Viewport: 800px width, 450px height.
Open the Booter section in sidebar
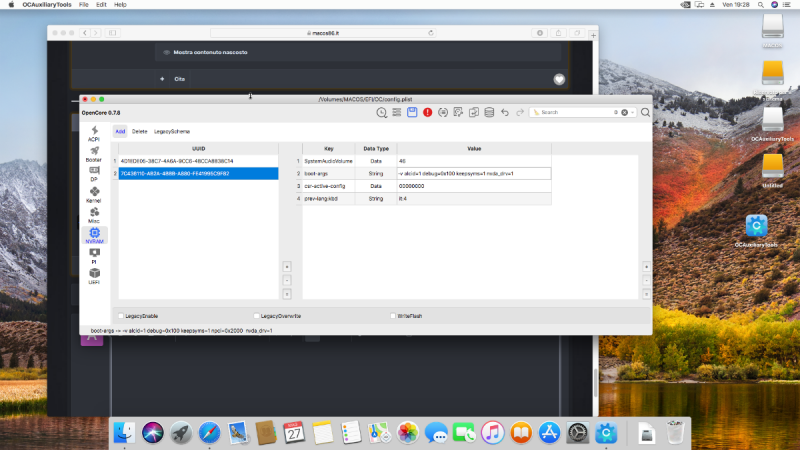click(94, 154)
